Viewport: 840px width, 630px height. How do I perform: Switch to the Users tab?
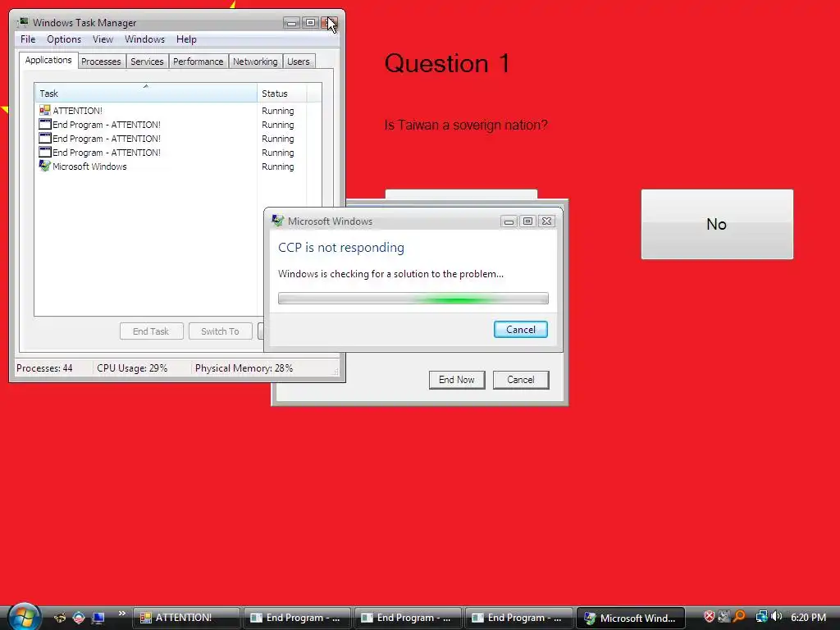coord(298,62)
